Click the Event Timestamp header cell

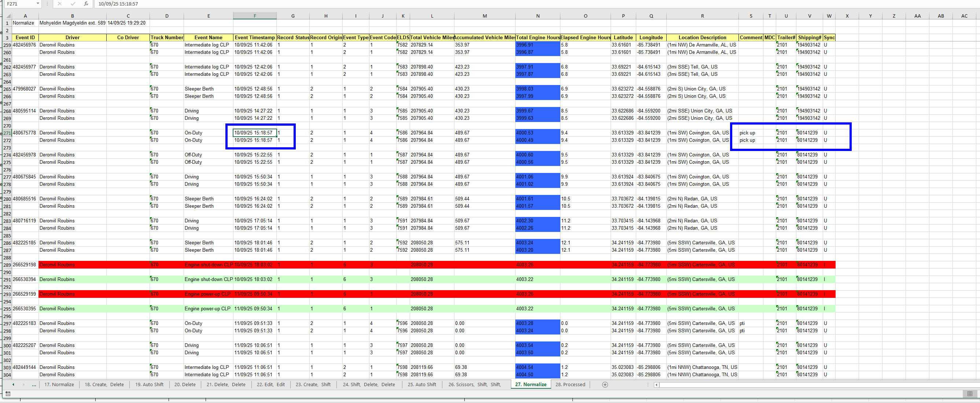[254, 38]
